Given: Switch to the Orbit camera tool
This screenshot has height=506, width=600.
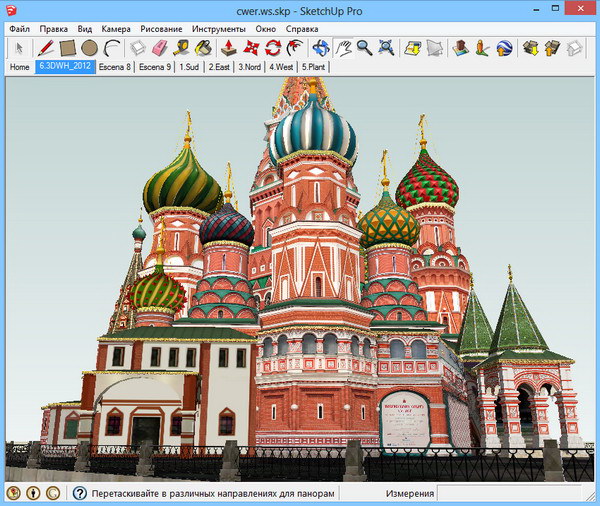Looking at the screenshot, I should (320, 47).
